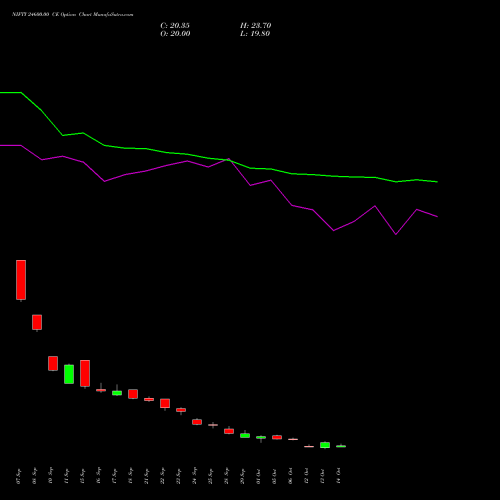Image resolution: width=500 pixels, height=500 pixels.
Task: Select the tall red candle for 07 Sep
Action: tap(21, 280)
